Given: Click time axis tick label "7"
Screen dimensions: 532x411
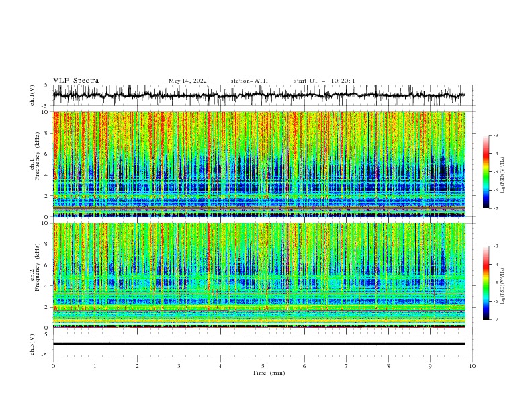Looking at the screenshot, I should click(347, 366).
